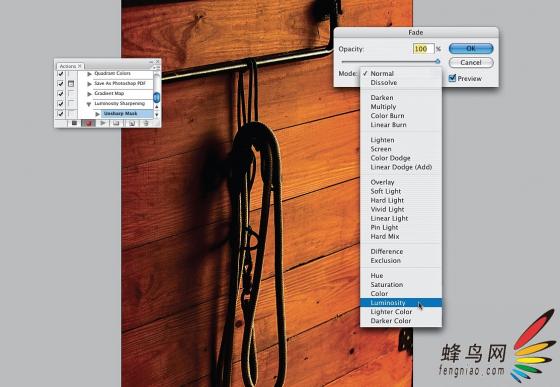Expand the Unsharp Mask step

97,114
